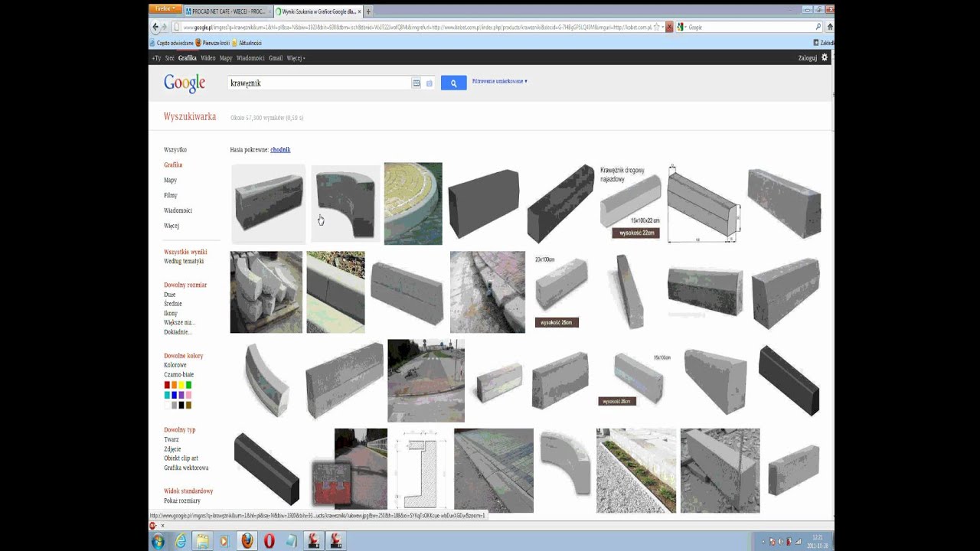This screenshot has width=980, height=551.
Task: Open the Często odwiedzane bookmark folder
Action: click(x=171, y=43)
